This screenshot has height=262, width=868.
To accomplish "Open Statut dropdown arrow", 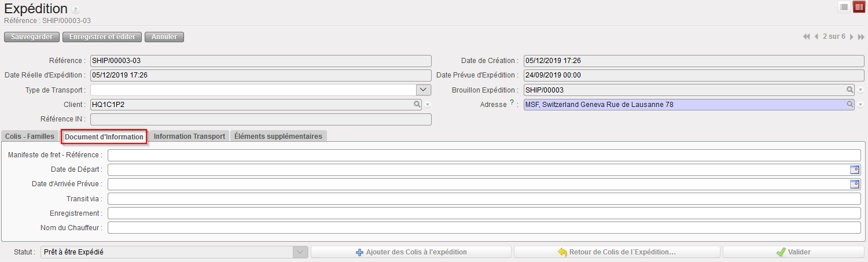I will point(300,252).
